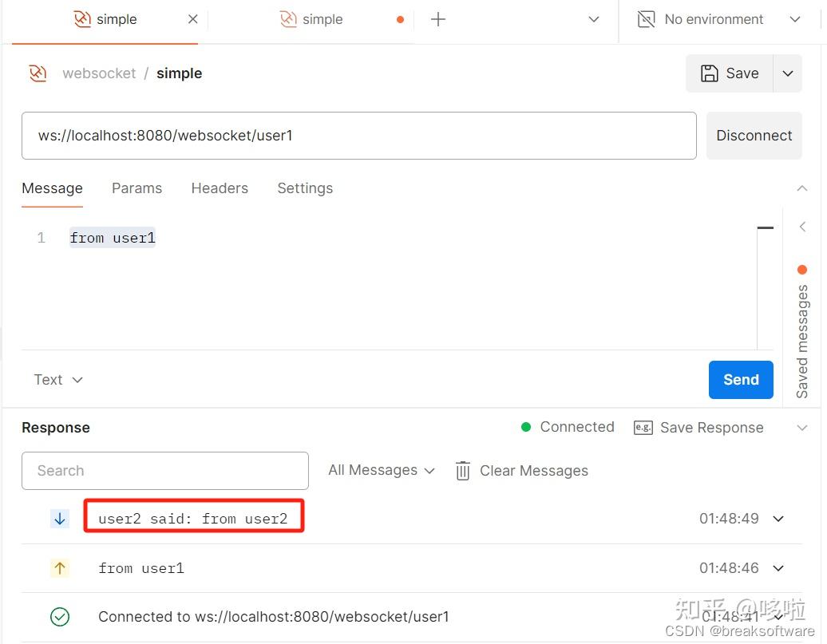Click the Save icon next to Save label
The image size is (827, 644).
(710, 73)
